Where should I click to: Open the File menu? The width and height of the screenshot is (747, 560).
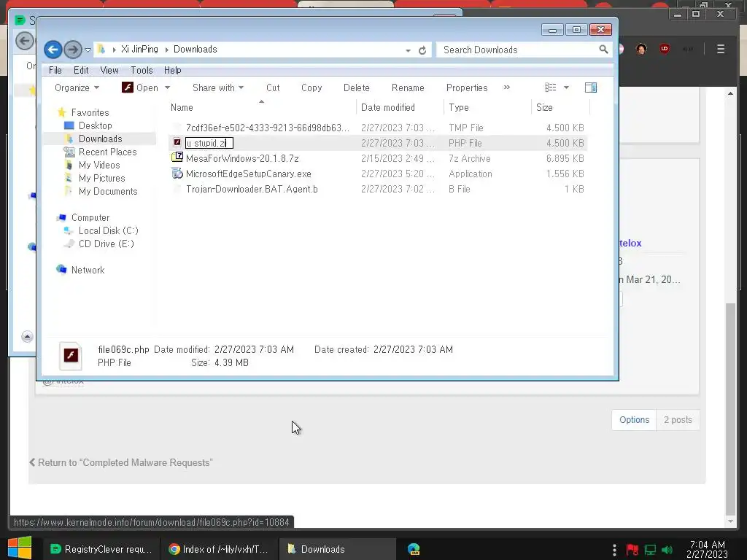(x=55, y=70)
